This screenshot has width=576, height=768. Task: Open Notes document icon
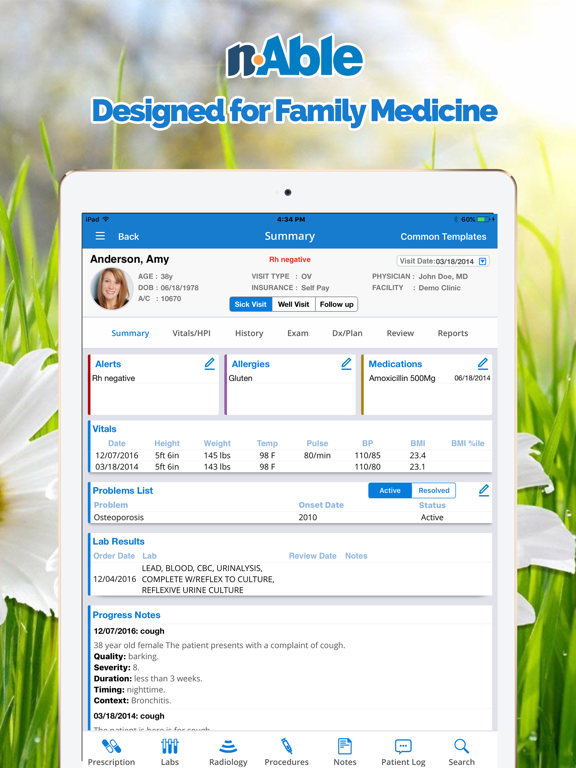(345, 746)
